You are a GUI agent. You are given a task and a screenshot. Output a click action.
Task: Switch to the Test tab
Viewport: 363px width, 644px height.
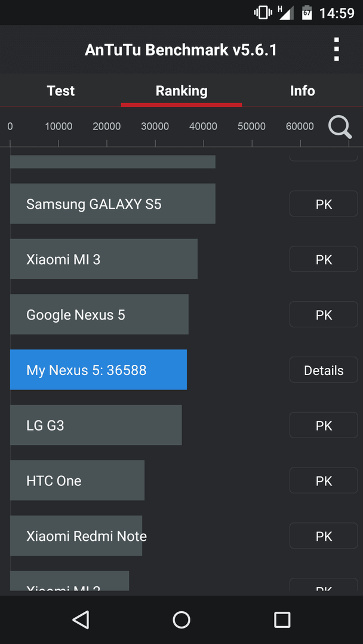coord(60,91)
